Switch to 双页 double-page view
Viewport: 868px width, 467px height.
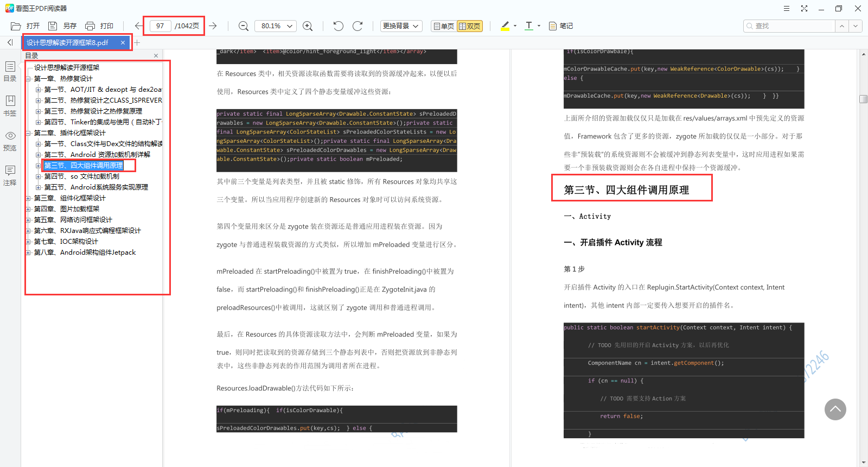[470, 26]
